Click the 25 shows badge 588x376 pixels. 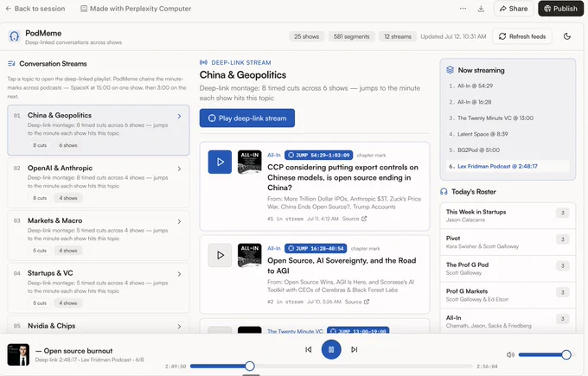click(306, 36)
